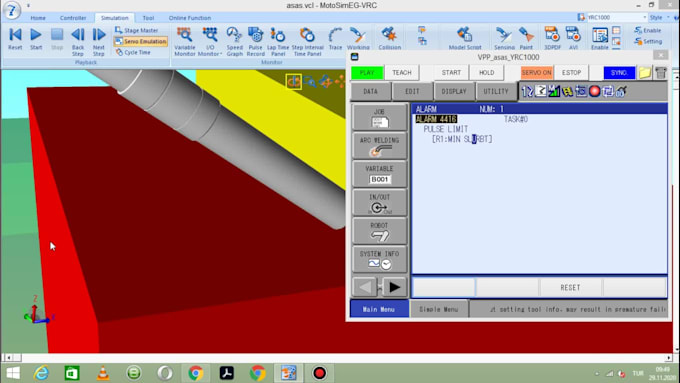Viewport: 680px width, 383px height.
Task: Open the ROBOT menu
Action: (x=379, y=231)
